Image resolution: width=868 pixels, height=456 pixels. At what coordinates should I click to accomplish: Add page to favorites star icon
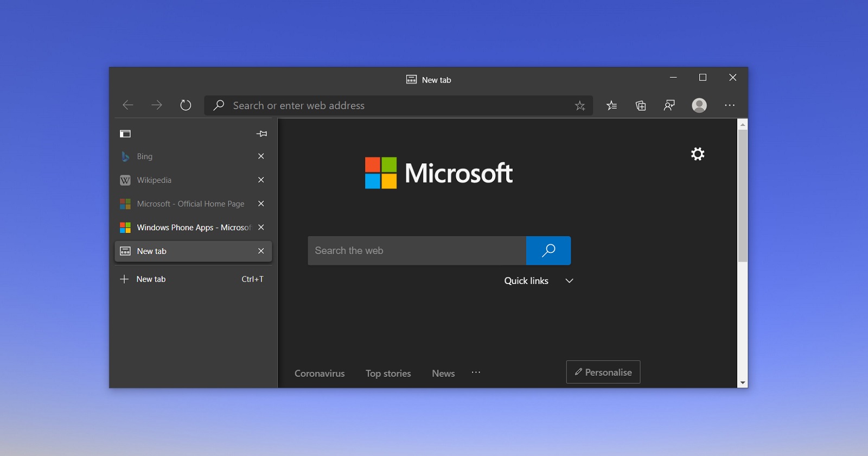[580, 106]
